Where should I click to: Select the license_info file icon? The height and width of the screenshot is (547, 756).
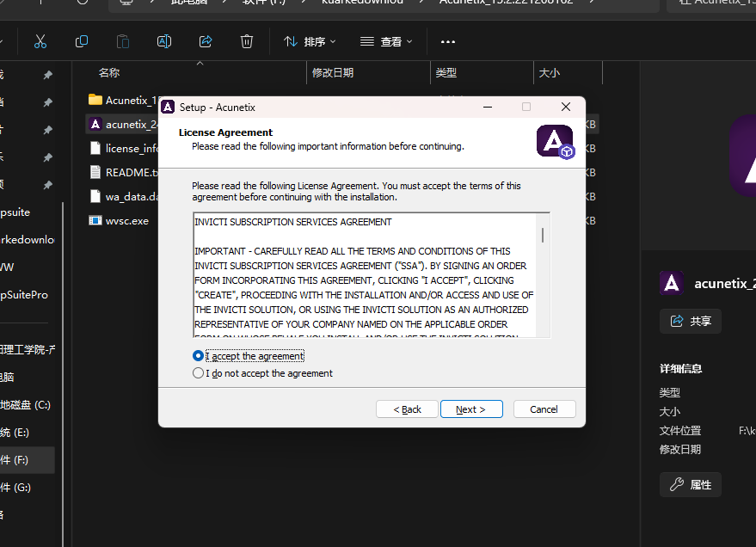click(x=95, y=148)
